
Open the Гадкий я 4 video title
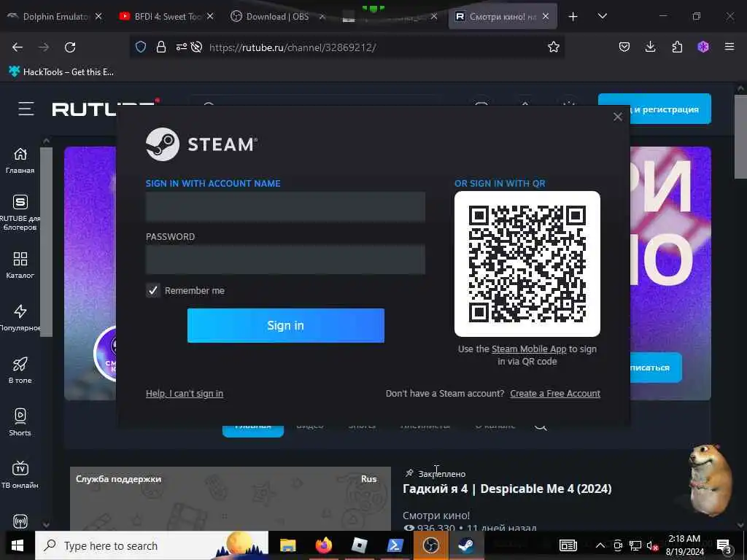coord(507,489)
